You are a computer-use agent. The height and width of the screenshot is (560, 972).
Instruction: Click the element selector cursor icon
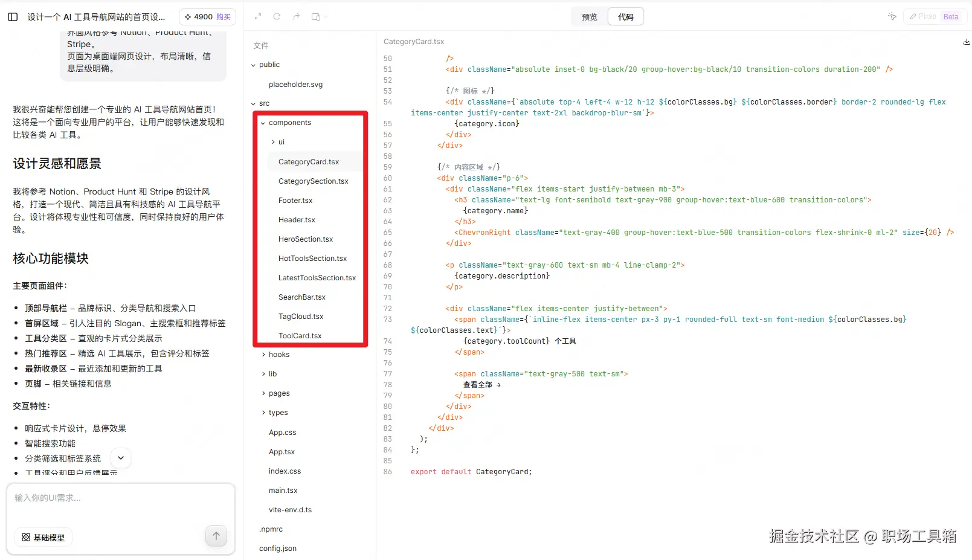click(892, 16)
